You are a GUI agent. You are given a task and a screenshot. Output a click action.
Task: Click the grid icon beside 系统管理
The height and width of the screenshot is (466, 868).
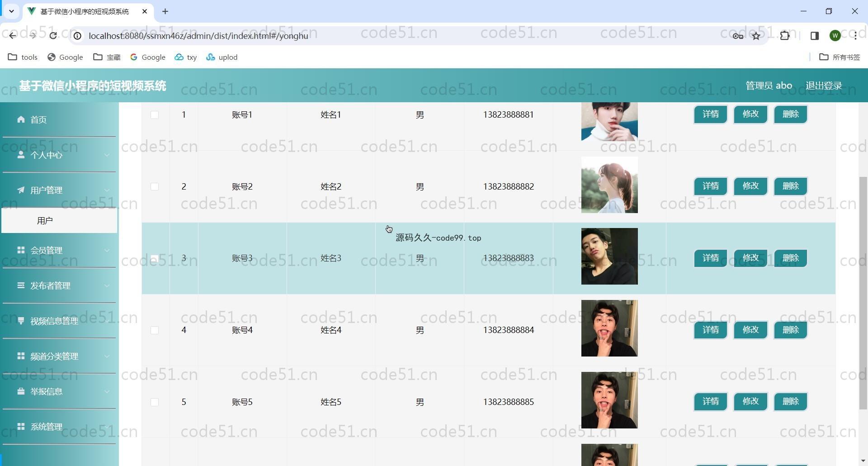point(21,427)
